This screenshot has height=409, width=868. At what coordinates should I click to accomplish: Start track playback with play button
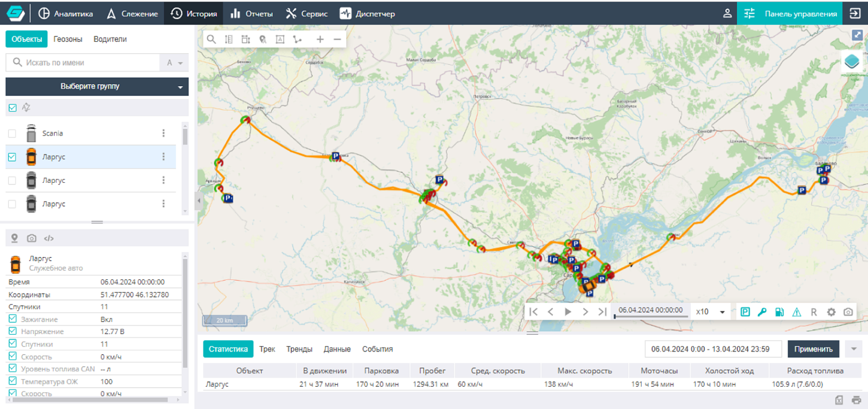568,311
